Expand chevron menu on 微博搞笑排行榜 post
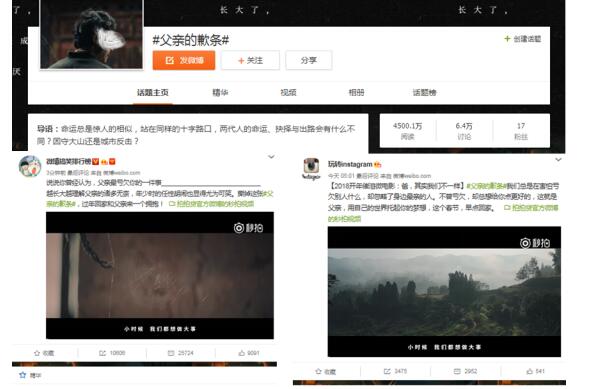This screenshot has height=389, width=614. click(x=271, y=157)
